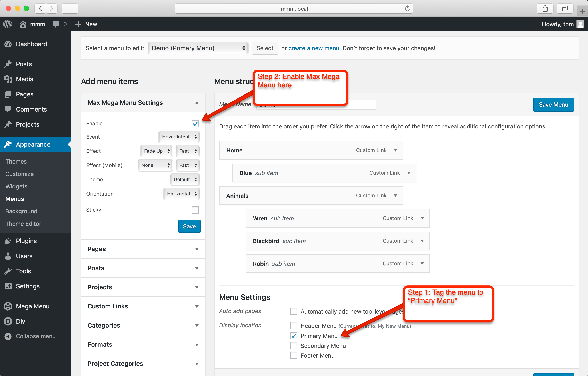Click the Safari address bar
Image resolution: width=588 pixels, height=376 pixels.
pyautogui.click(x=294, y=8)
